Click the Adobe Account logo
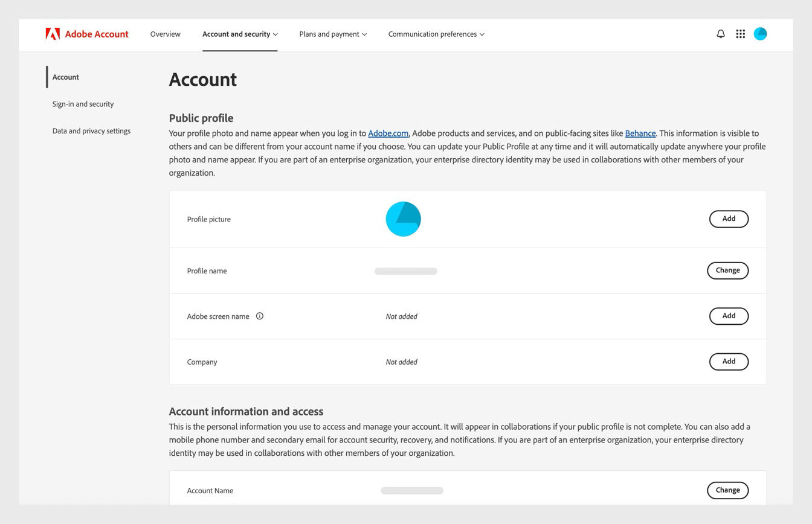812x524 pixels. [x=87, y=34]
